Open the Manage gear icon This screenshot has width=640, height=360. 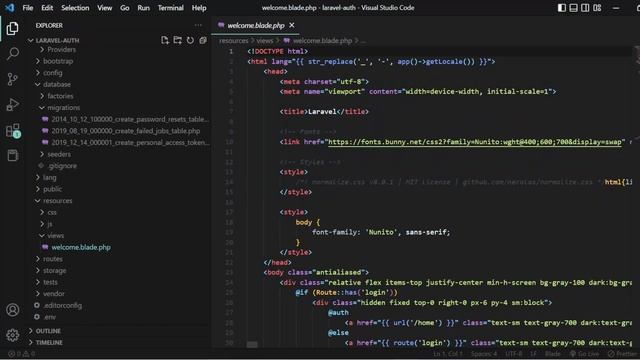pos(13,335)
